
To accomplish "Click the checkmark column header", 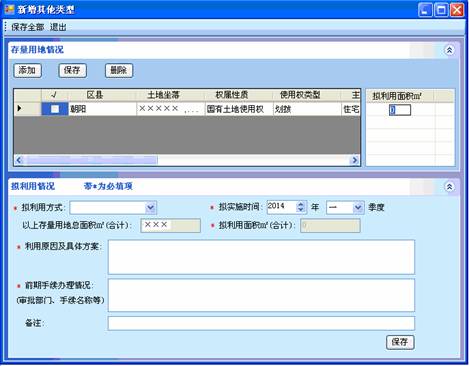I will (55, 95).
